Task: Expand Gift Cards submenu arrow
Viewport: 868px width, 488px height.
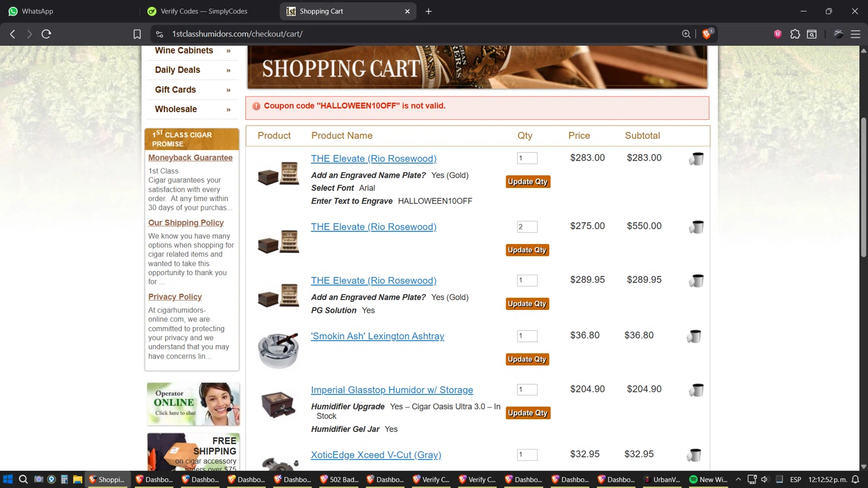Action: click(229, 90)
